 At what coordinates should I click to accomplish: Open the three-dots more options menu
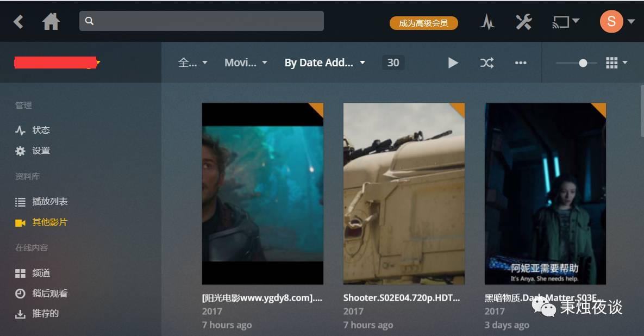click(x=521, y=63)
